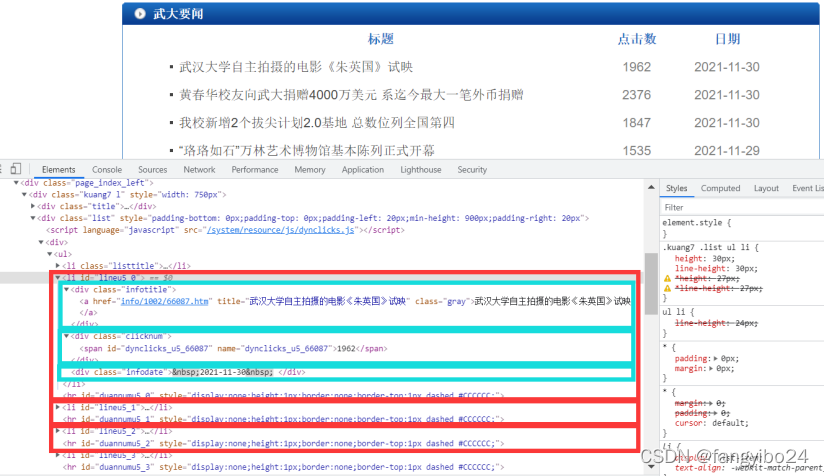824x476 pixels.
Task: Select the hr id duannumu5_2 node
Action: (x=283, y=443)
